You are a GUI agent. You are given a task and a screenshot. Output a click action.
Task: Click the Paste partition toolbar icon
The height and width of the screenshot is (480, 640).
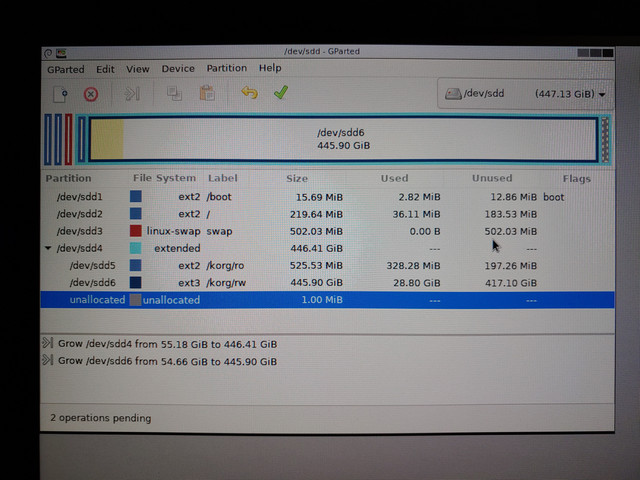pyautogui.click(x=207, y=93)
